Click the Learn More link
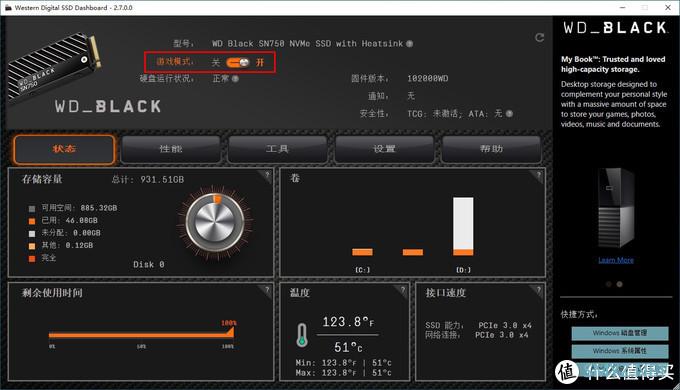Viewport: 680px width, 390px height. click(x=616, y=260)
